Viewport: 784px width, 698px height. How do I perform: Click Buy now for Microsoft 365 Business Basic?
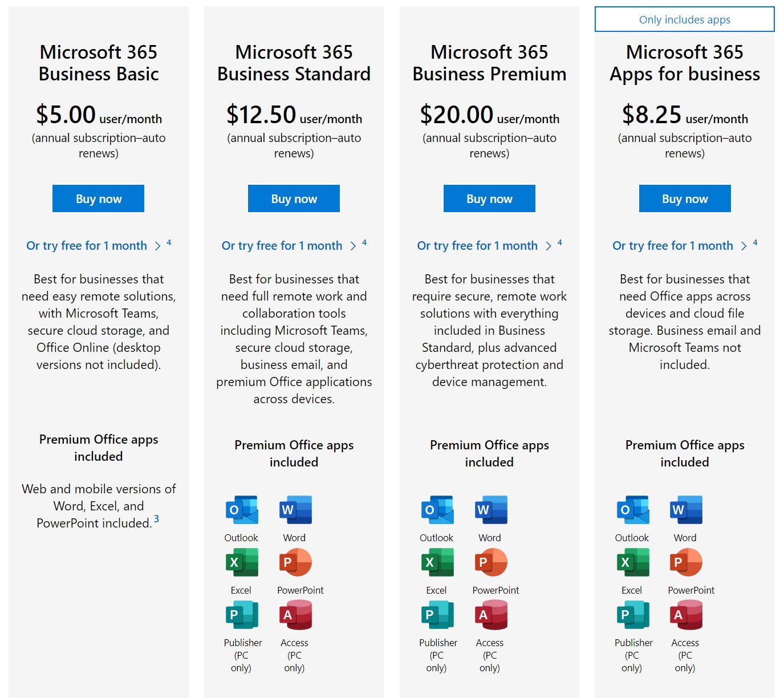pos(98,198)
